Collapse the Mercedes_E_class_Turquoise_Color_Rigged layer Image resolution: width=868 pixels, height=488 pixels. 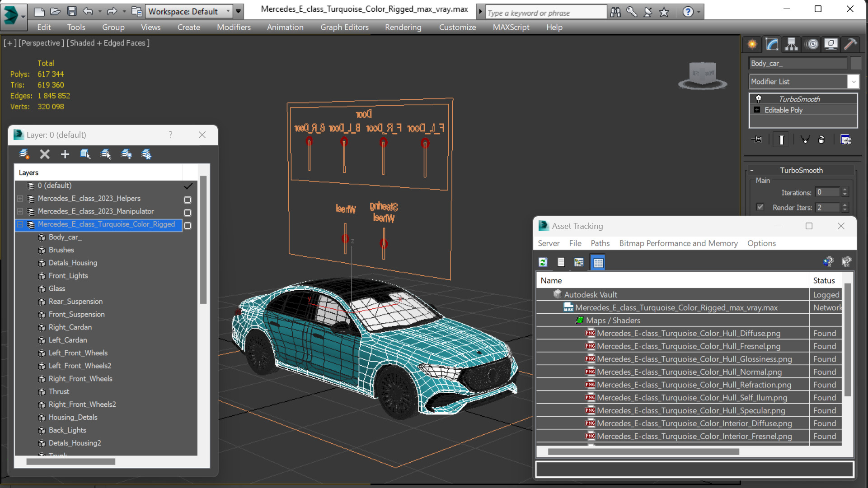20,224
